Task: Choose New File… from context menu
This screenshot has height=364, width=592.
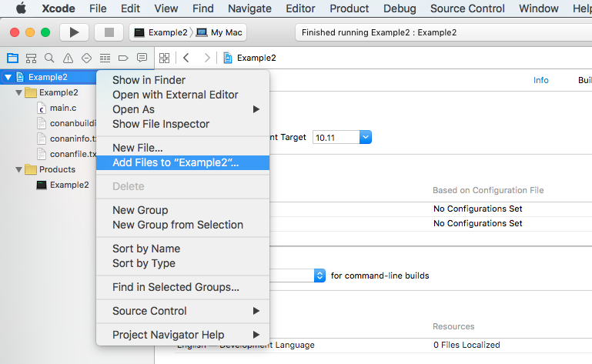Action: [182, 148]
